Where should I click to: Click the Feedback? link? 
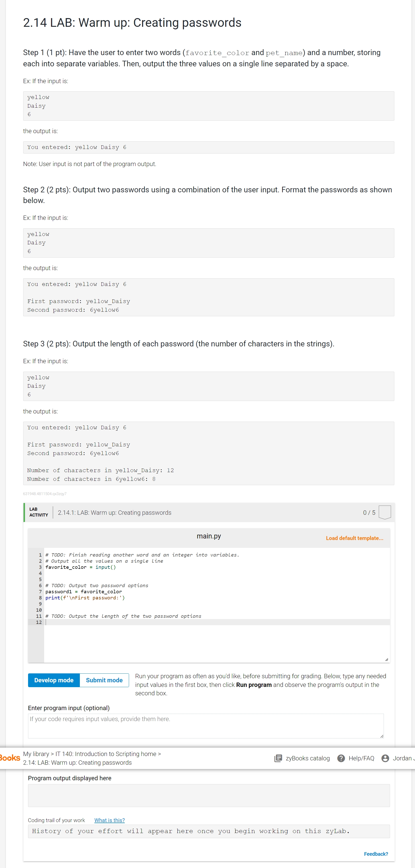coord(376,853)
